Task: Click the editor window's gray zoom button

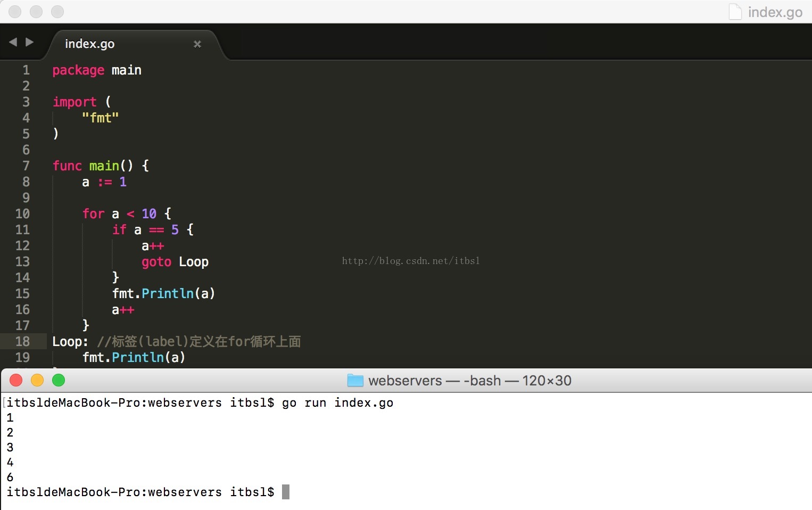Action: coord(57,12)
